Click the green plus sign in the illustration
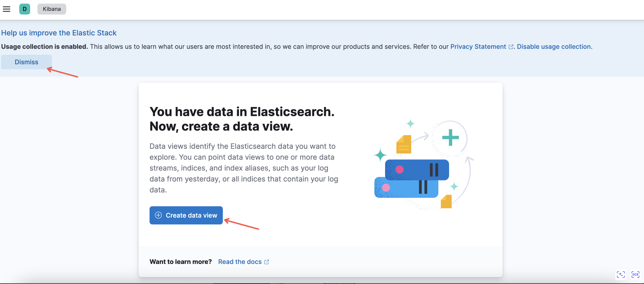Viewport: 644px width, 284px height. click(x=450, y=137)
